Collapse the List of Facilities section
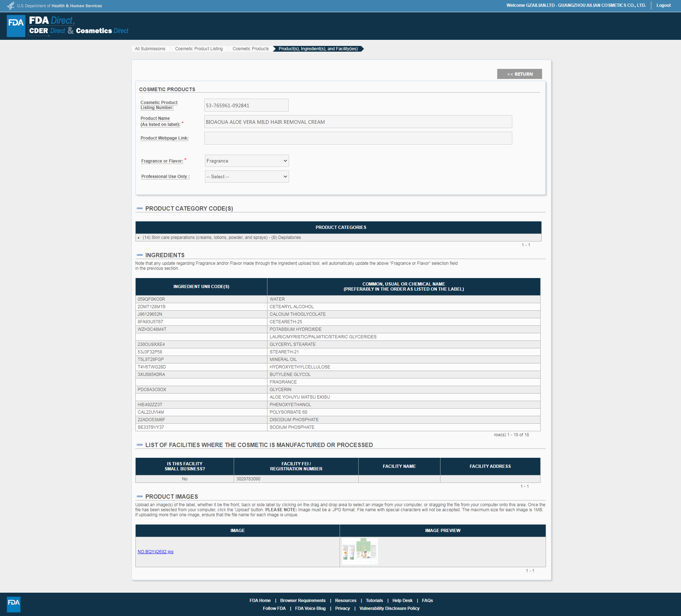The height and width of the screenshot is (616, 681). pyautogui.click(x=140, y=445)
